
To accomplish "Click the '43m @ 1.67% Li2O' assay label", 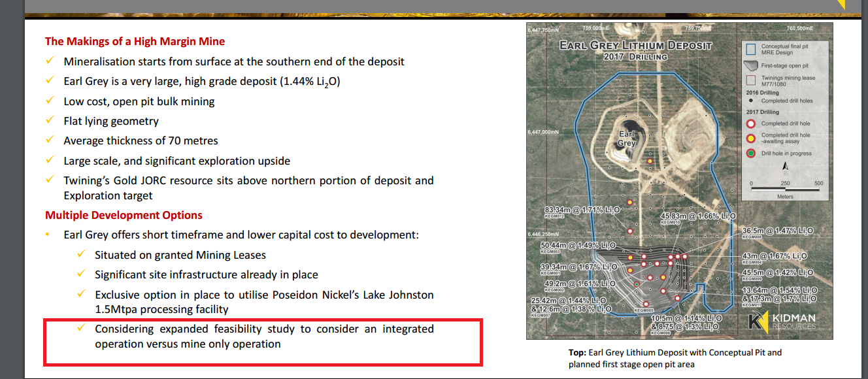I will pyautogui.click(x=775, y=256).
